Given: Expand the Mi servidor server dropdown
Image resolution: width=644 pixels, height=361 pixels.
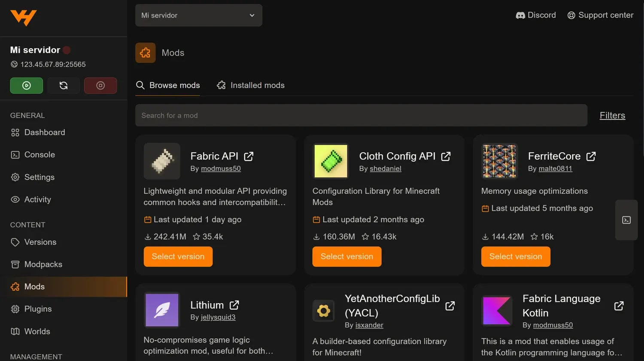Looking at the screenshot, I should pos(199,15).
